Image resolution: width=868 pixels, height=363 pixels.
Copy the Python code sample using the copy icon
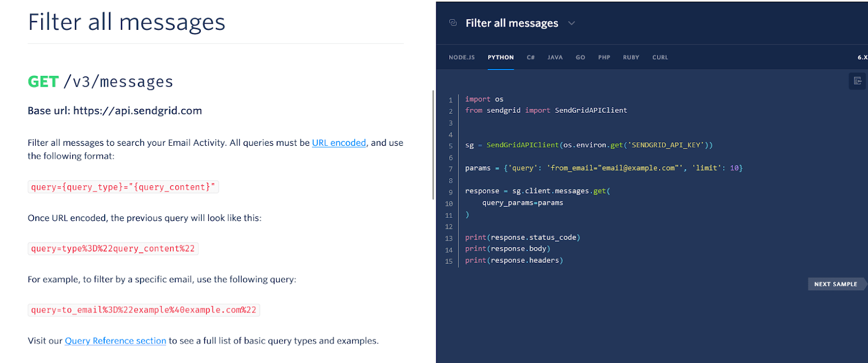click(x=857, y=81)
